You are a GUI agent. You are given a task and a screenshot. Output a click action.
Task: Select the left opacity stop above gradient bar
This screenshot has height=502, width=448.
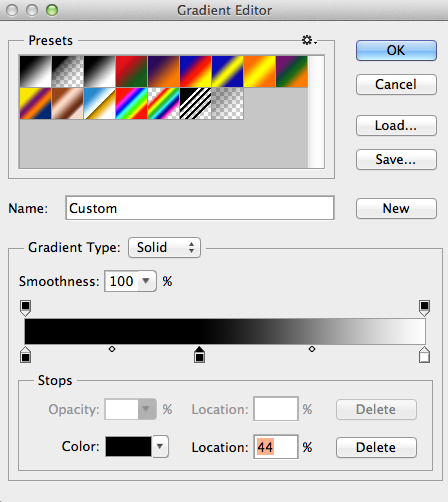(x=26, y=308)
